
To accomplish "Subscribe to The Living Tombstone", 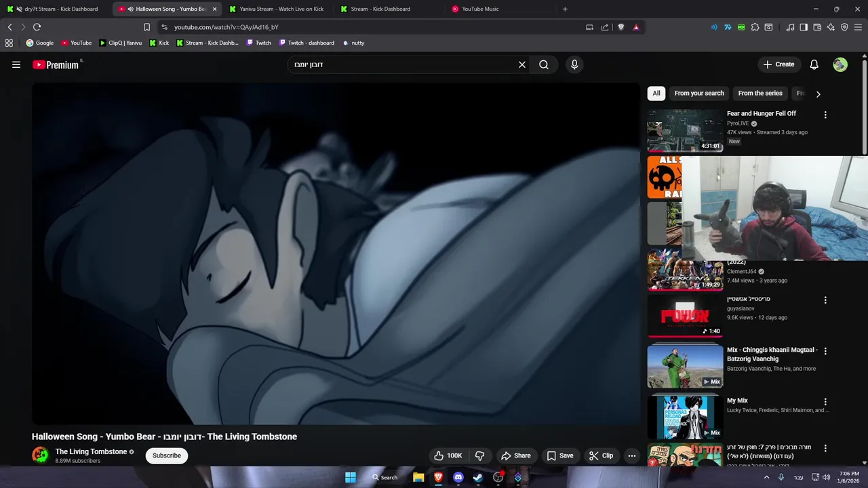I will [x=167, y=455].
